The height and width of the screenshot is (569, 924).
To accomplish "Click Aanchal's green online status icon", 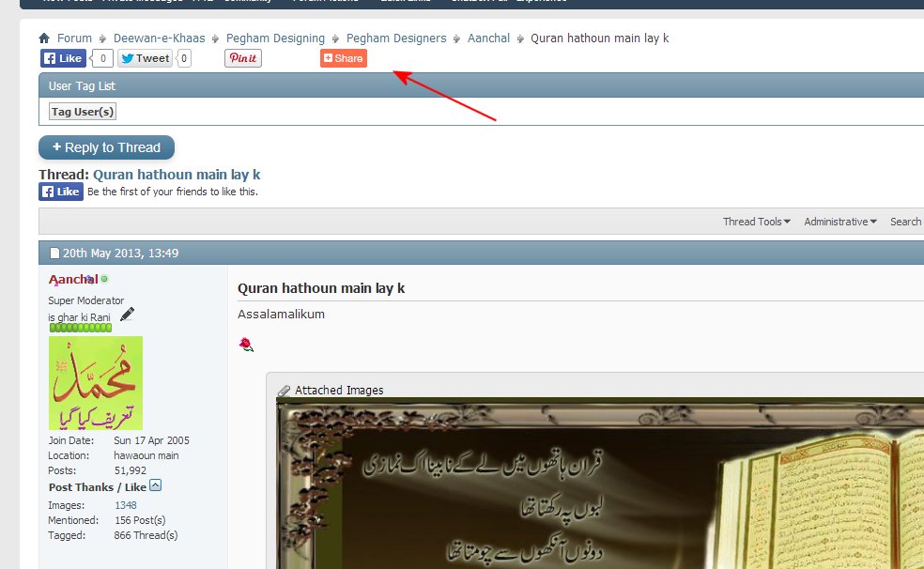I will point(104,279).
